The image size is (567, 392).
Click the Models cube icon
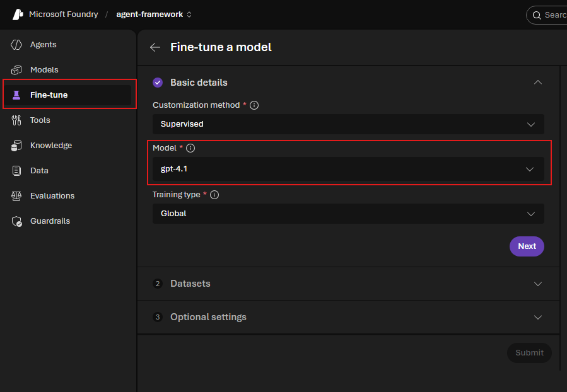pyautogui.click(x=16, y=70)
